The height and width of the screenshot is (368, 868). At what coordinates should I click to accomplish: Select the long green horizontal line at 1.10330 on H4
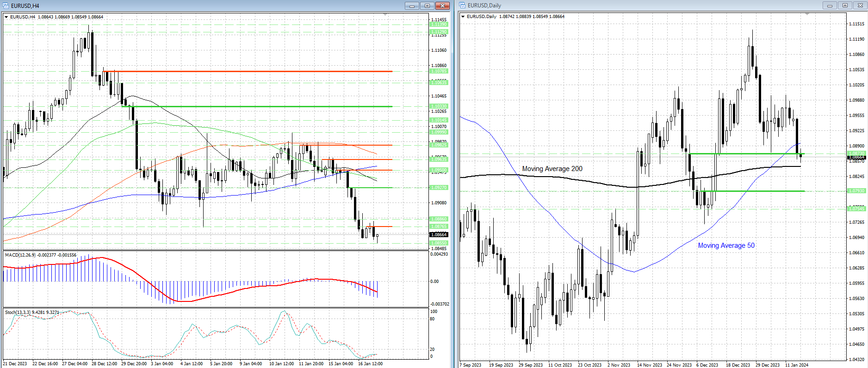click(257, 106)
